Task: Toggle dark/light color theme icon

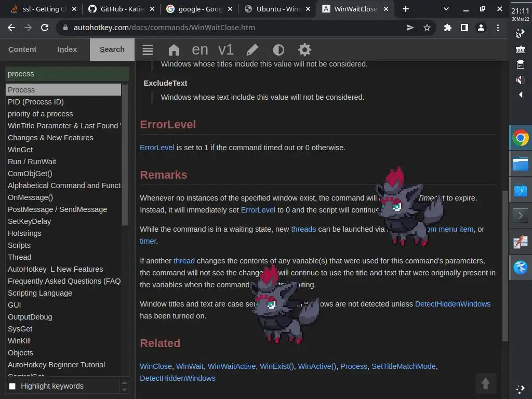Action: click(278, 50)
